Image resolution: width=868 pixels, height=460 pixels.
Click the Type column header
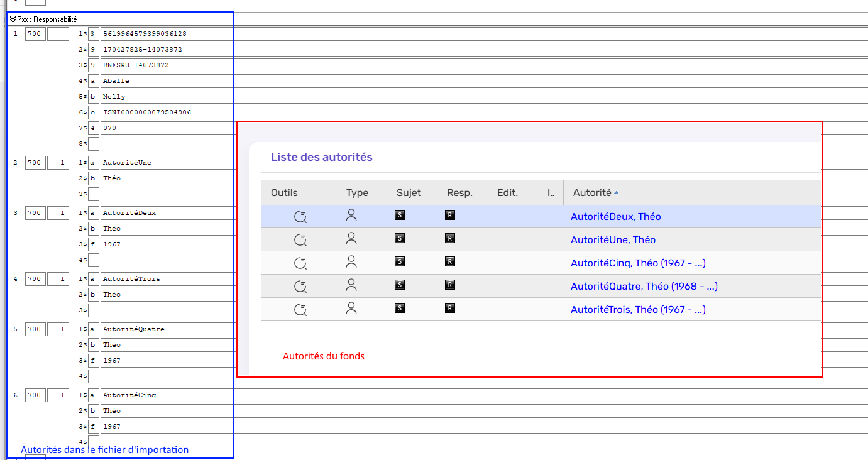tap(357, 192)
